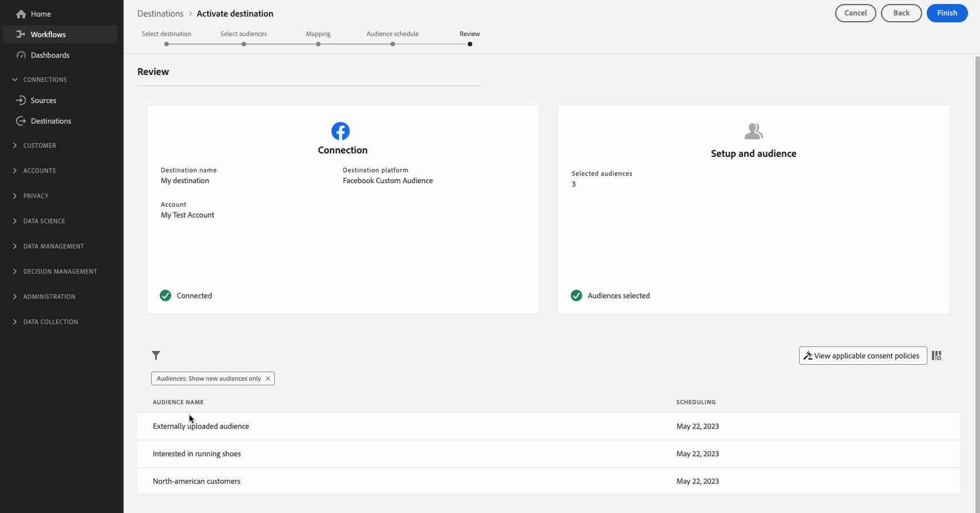980x513 pixels.
Task: Select the Workflows sidebar icon
Action: pos(21,34)
